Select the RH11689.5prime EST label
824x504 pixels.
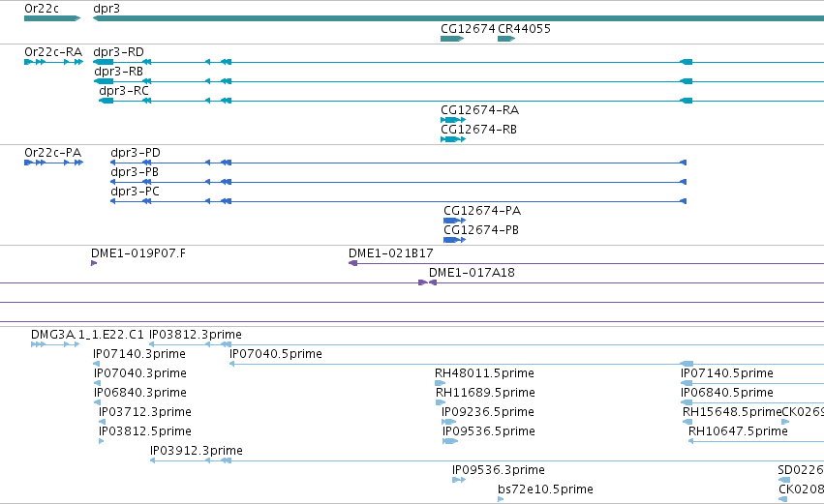(x=485, y=393)
